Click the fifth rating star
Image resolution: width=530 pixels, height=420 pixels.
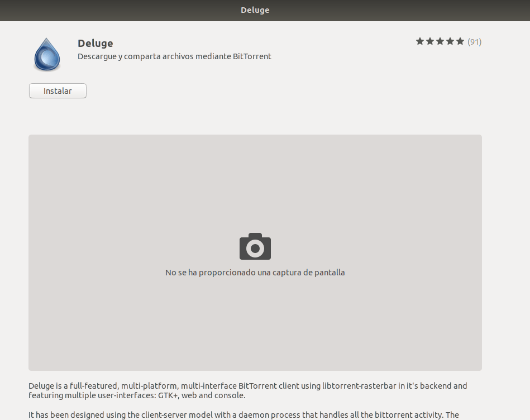pos(460,41)
